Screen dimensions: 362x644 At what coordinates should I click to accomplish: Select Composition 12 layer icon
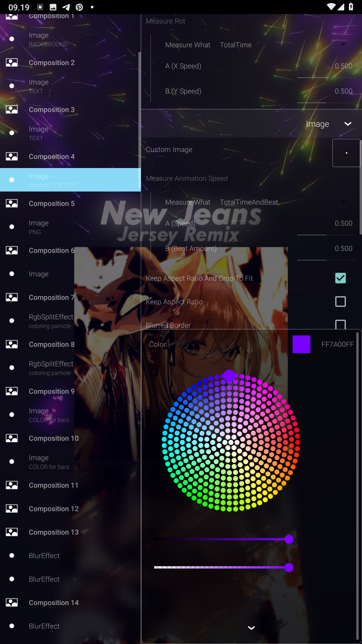click(x=12, y=508)
